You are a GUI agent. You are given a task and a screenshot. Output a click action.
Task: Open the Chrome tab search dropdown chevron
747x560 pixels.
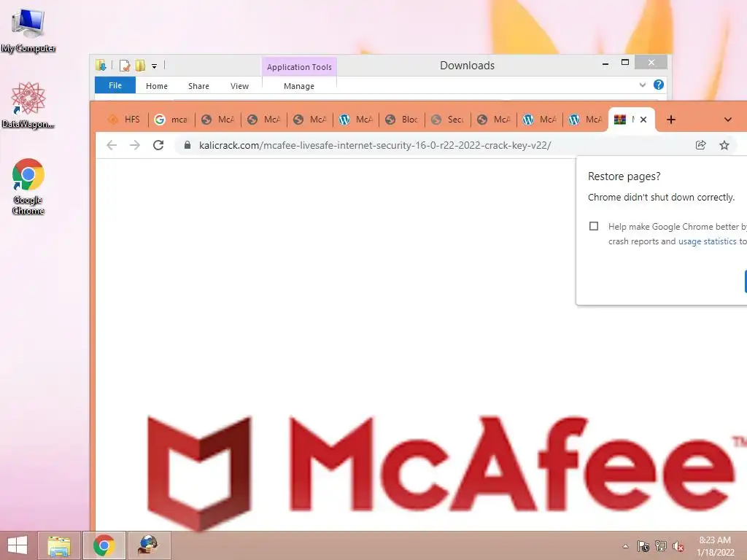[727, 120]
